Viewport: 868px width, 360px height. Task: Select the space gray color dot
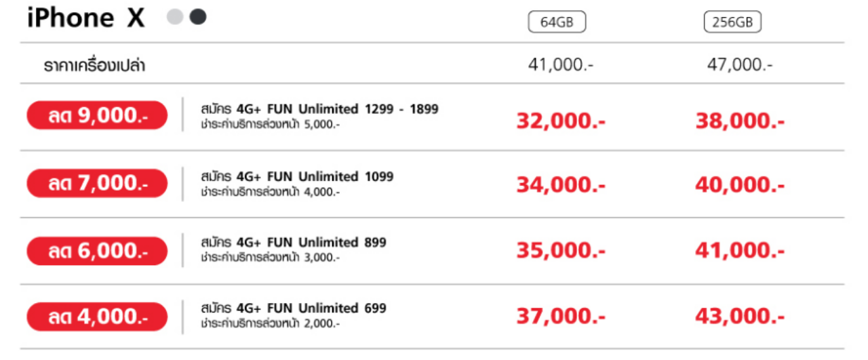click(x=197, y=17)
